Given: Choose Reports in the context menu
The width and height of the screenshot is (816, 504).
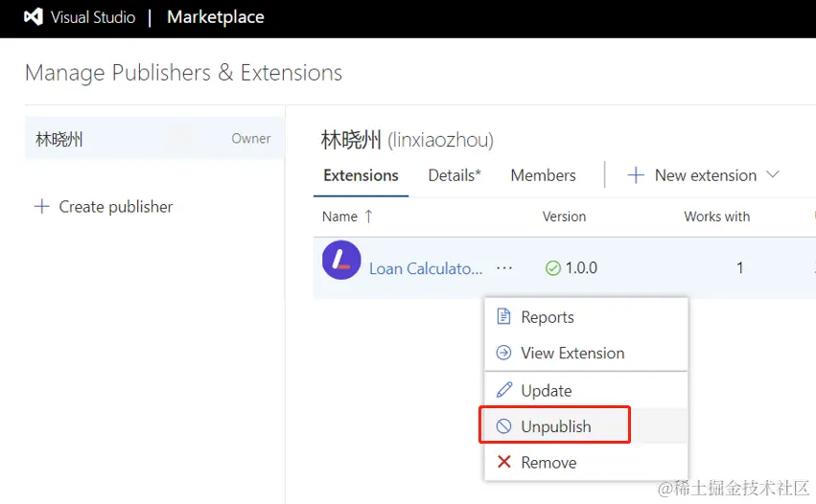Looking at the screenshot, I should (586, 317).
